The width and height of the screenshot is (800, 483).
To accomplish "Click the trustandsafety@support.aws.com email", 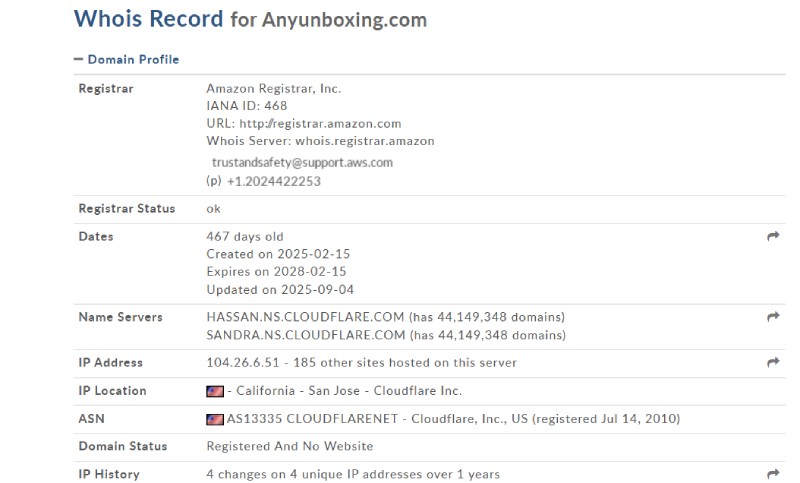I will click(x=302, y=163).
